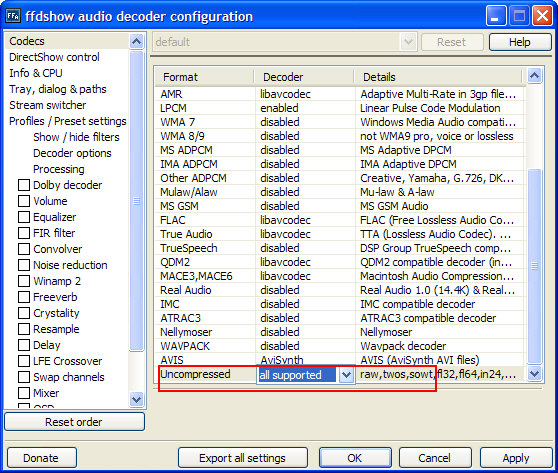Click Export all settings button
Screen dimensions: 558x473
242,458
